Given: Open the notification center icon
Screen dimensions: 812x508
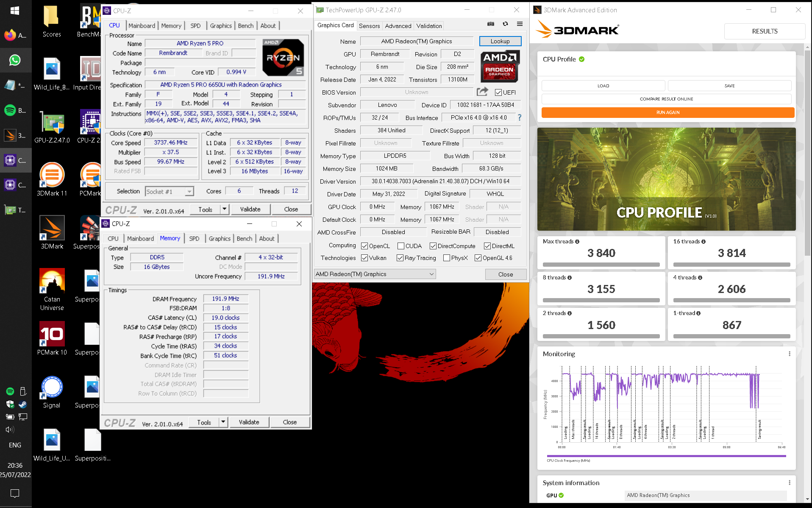Looking at the screenshot, I should point(15,494).
